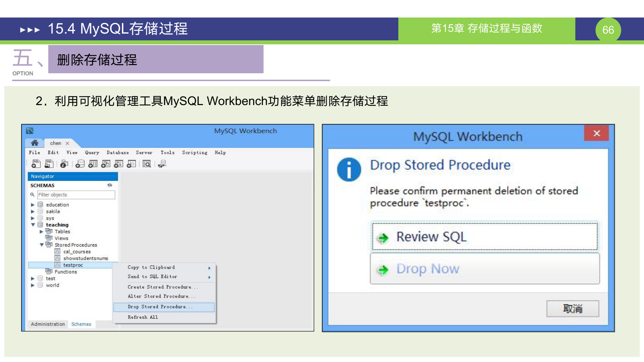Click the home tab icon
The height and width of the screenshot is (362, 644).
pos(35,143)
